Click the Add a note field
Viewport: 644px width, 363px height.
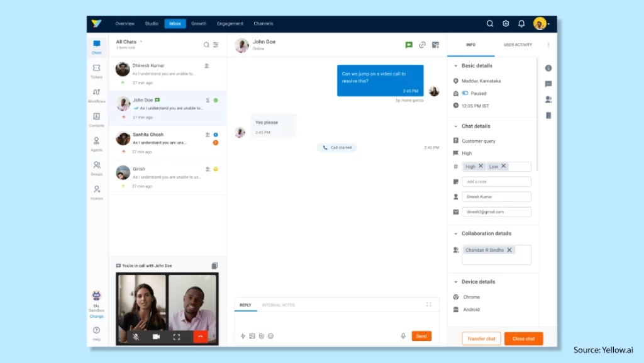(x=496, y=181)
